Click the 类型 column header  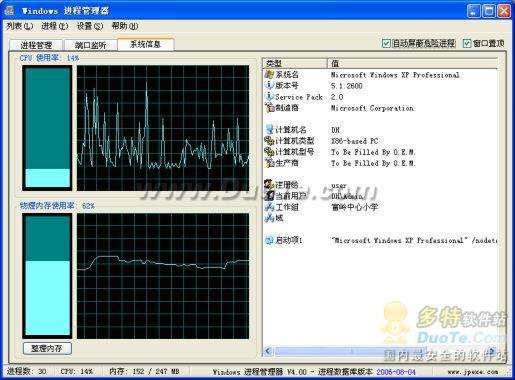click(x=295, y=63)
